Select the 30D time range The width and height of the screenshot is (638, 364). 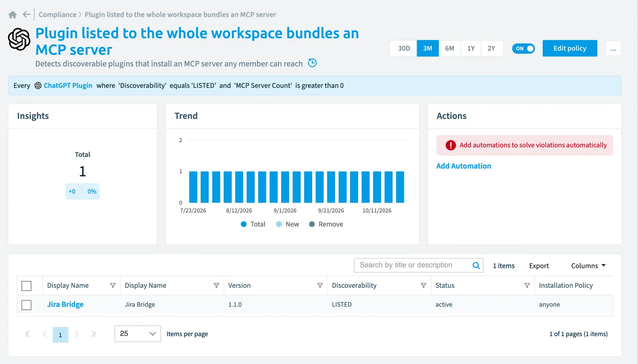(x=404, y=48)
